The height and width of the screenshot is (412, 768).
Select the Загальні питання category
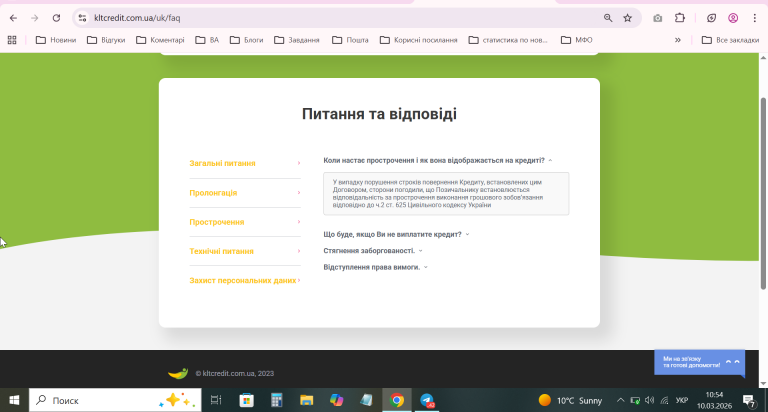coord(245,163)
